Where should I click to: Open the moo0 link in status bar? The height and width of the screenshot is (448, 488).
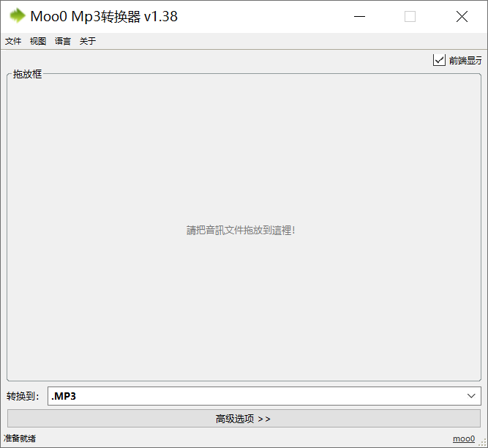(x=464, y=438)
